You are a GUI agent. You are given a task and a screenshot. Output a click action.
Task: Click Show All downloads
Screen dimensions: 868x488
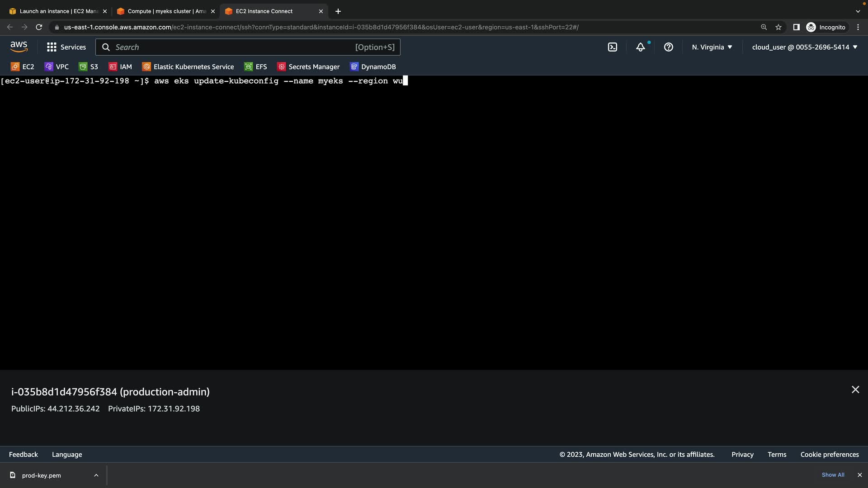click(x=833, y=475)
